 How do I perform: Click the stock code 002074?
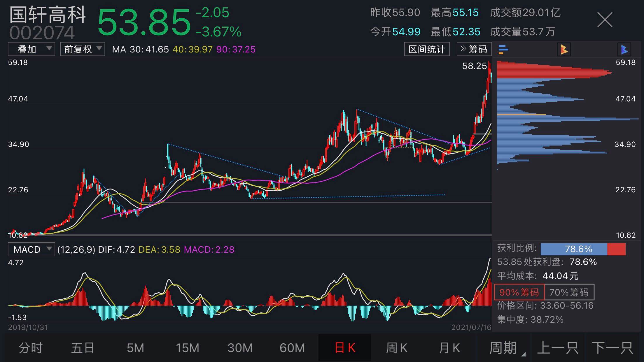tap(42, 33)
